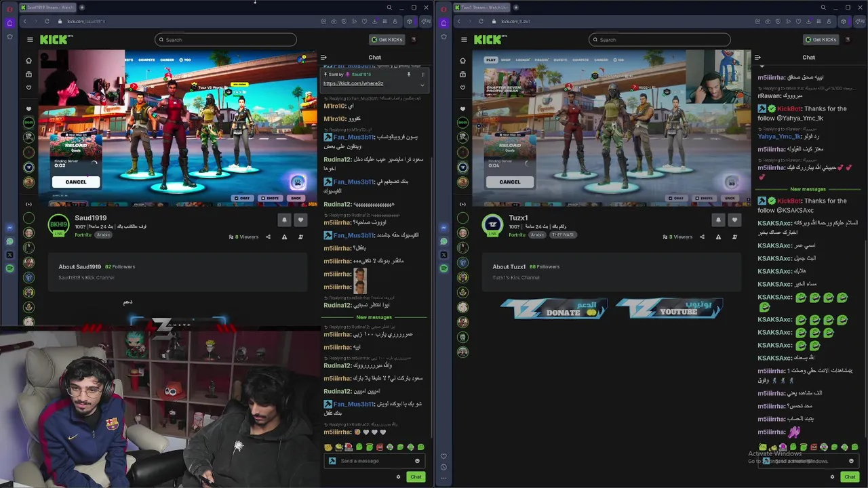
Task: Open Opera history clock in right sidebar
Action: point(443,467)
